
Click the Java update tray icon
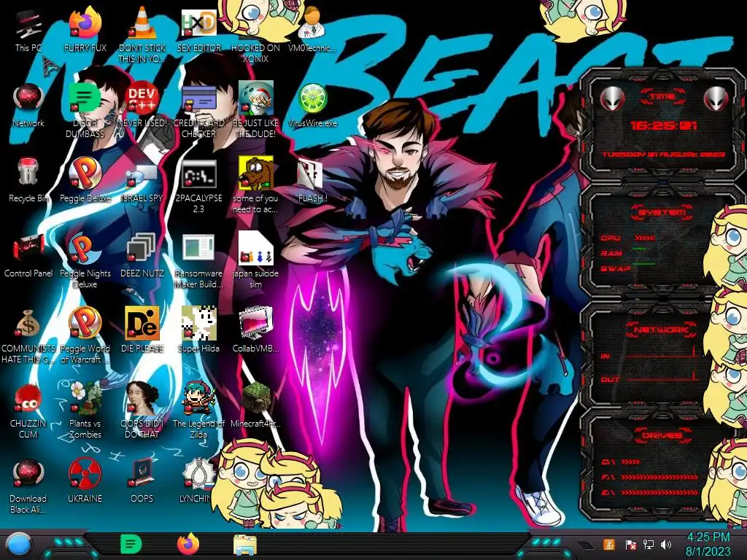pos(609,544)
